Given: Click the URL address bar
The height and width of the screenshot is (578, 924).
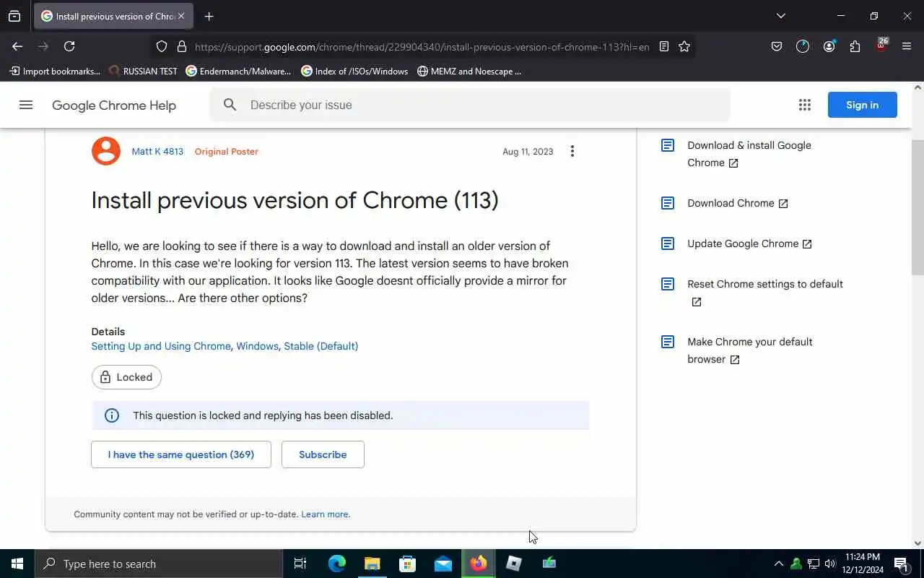Looking at the screenshot, I should 422,47.
